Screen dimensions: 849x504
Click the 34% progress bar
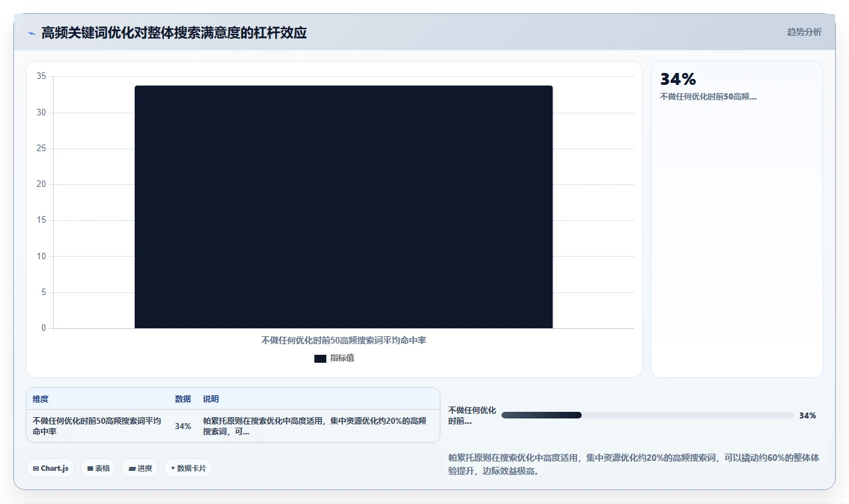click(647, 415)
